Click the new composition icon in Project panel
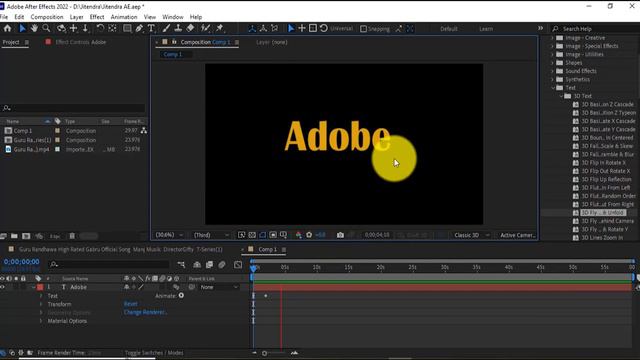This screenshot has width=640, height=360. [26, 236]
